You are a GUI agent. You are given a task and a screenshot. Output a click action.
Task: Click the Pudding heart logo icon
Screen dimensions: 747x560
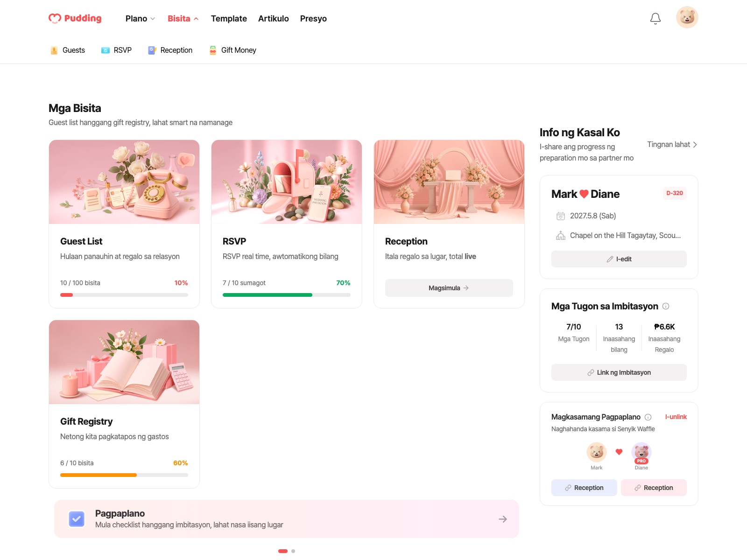(55, 18)
